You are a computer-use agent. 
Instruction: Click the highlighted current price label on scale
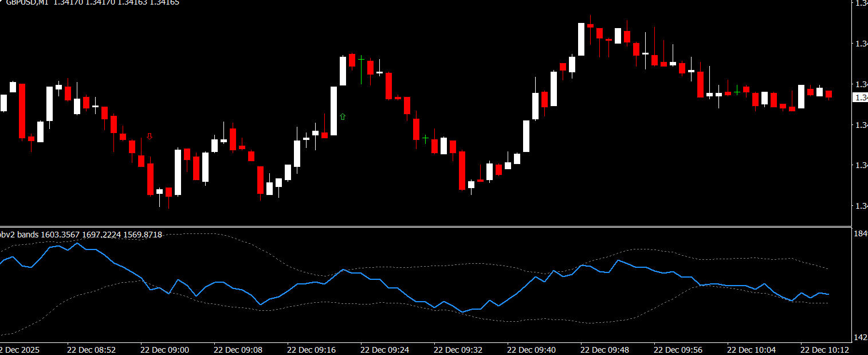pyautogui.click(x=861, y=98)
